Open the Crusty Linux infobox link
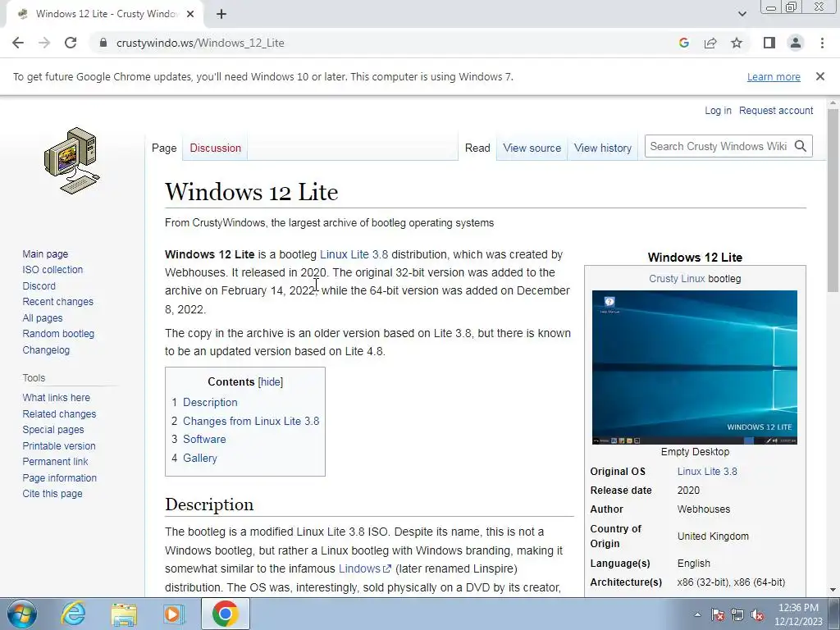 (x=677, y=279)
